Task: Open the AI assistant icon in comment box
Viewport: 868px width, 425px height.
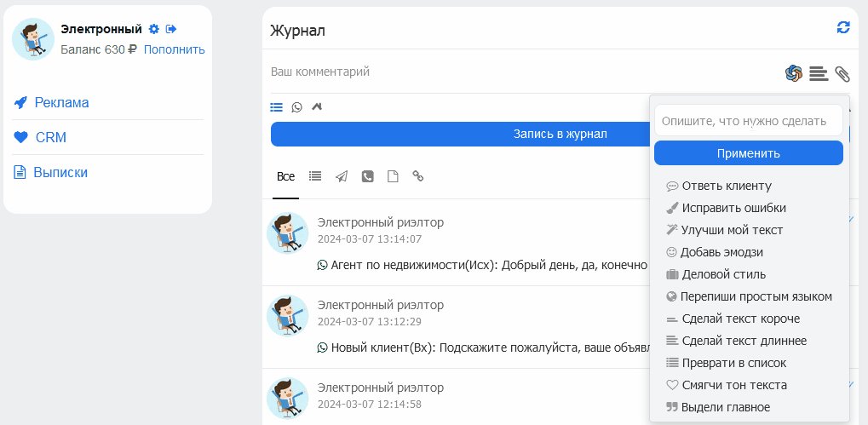Action: 794,73
